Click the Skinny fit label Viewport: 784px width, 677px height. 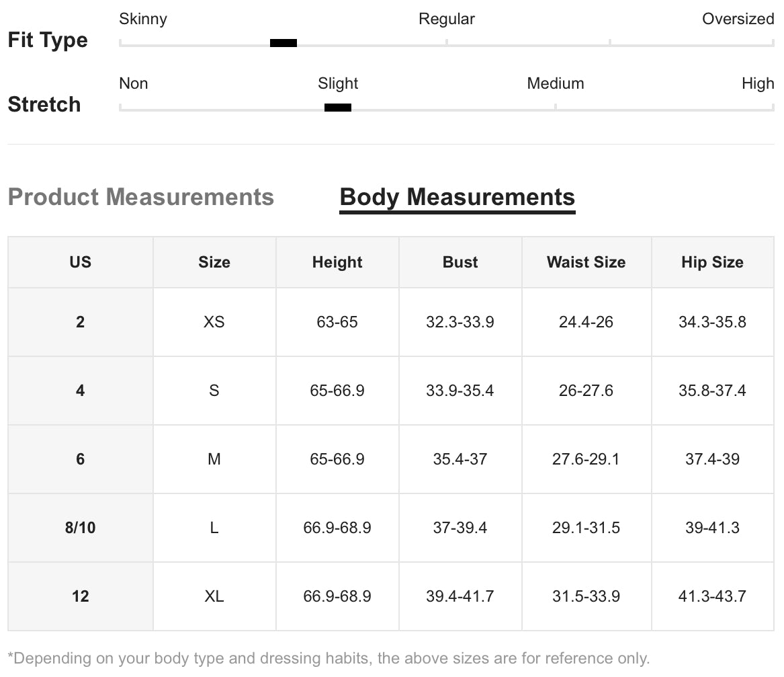143,19
